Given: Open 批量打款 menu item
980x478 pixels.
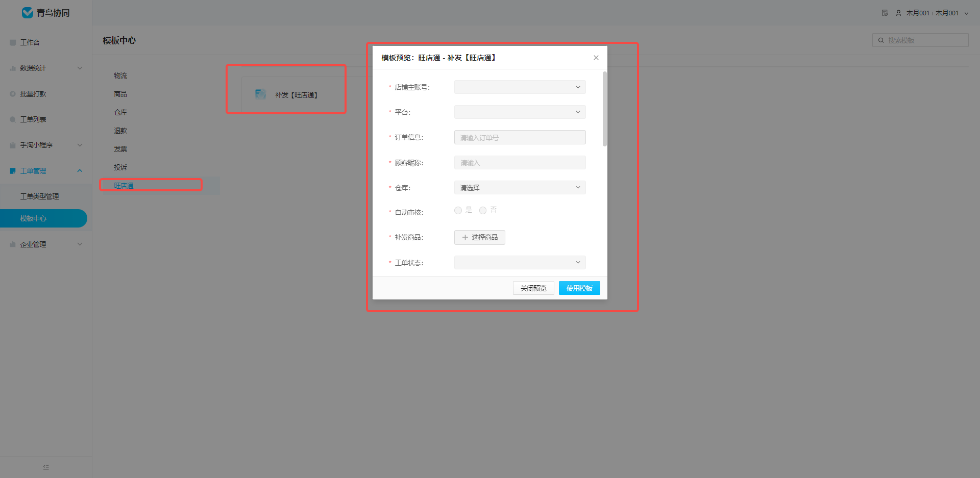Looking at the screenshot, I should tap(33, 94).
